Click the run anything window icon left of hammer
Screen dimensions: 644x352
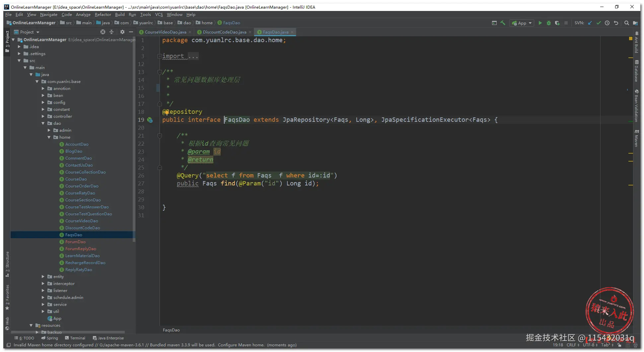[494, 23]
